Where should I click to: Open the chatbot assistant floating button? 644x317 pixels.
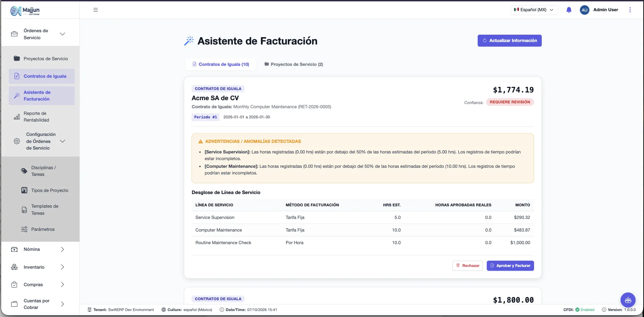(x=628, y=300)
